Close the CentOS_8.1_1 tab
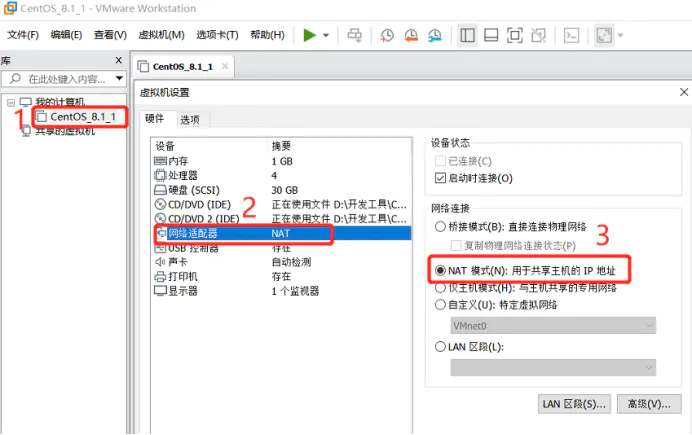Viewport: 692px width, 435px height. point(225,66)
